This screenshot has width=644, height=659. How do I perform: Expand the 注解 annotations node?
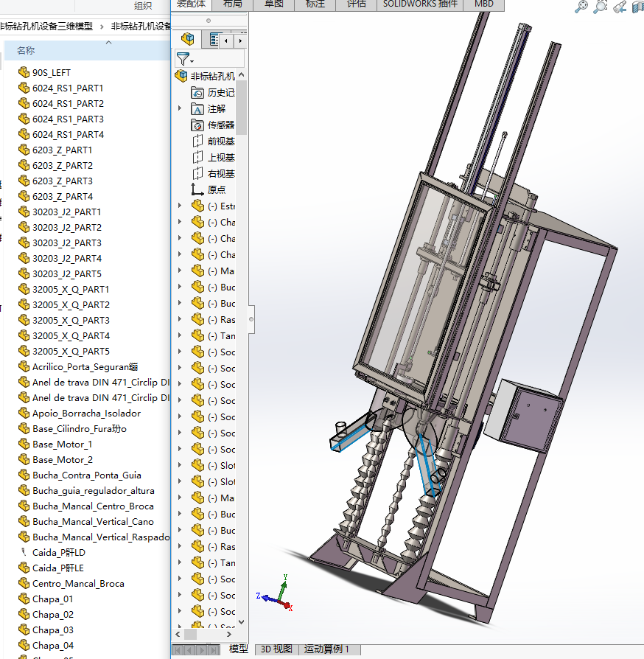[x=180, y=108]
